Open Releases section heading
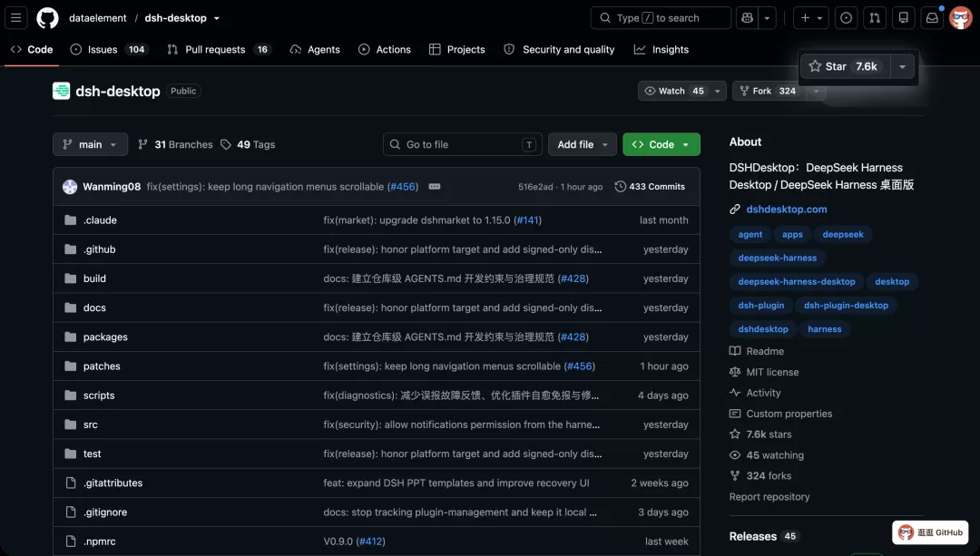980x556 pixels. tap(753, 537)
